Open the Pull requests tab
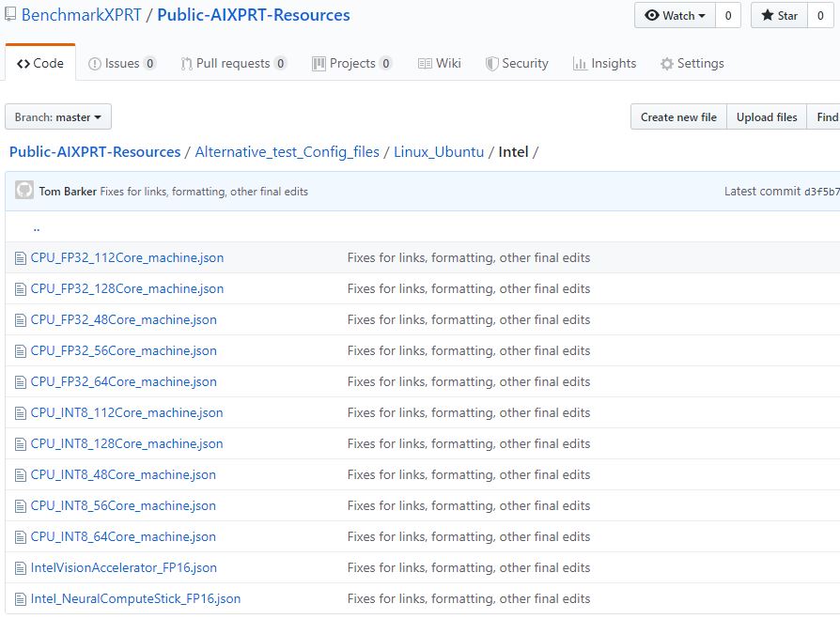840x619 pixels. [x=233, y=63]
